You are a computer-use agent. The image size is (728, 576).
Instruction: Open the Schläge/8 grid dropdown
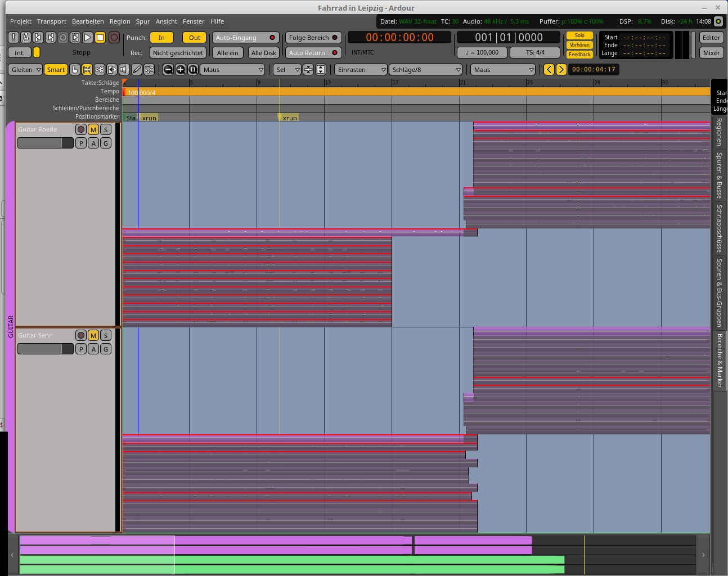point(425,70)
